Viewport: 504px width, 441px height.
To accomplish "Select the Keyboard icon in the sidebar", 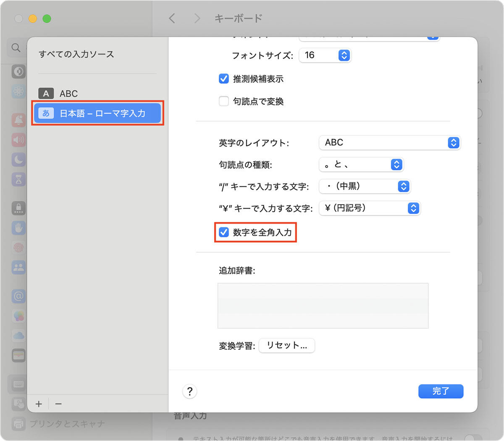I will coord(18,384).
